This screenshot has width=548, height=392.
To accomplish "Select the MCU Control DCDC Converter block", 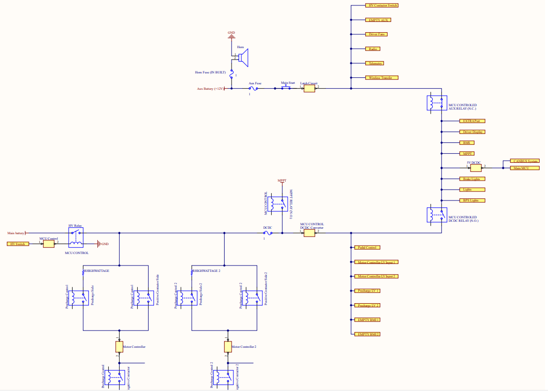I will point(310,233).
